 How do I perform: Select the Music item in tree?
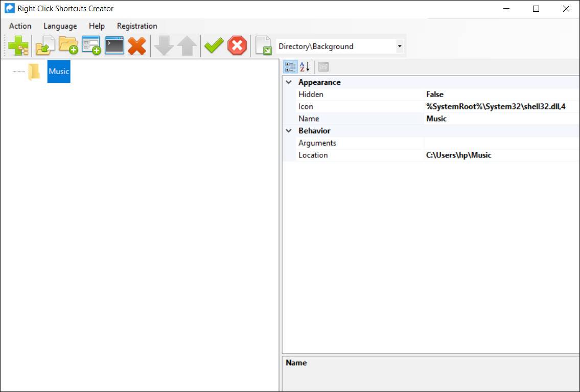click(x=59, y=72)
